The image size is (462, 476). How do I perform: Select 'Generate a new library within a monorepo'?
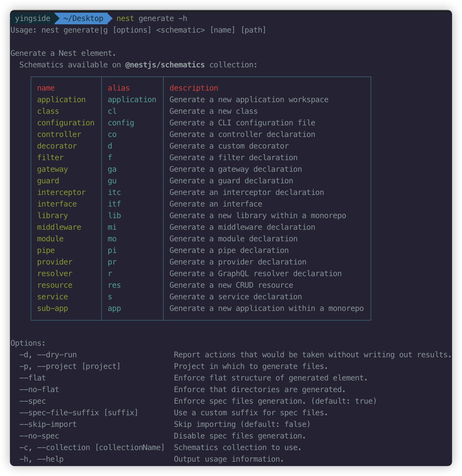pyautogui.click(x=258, y=216)
